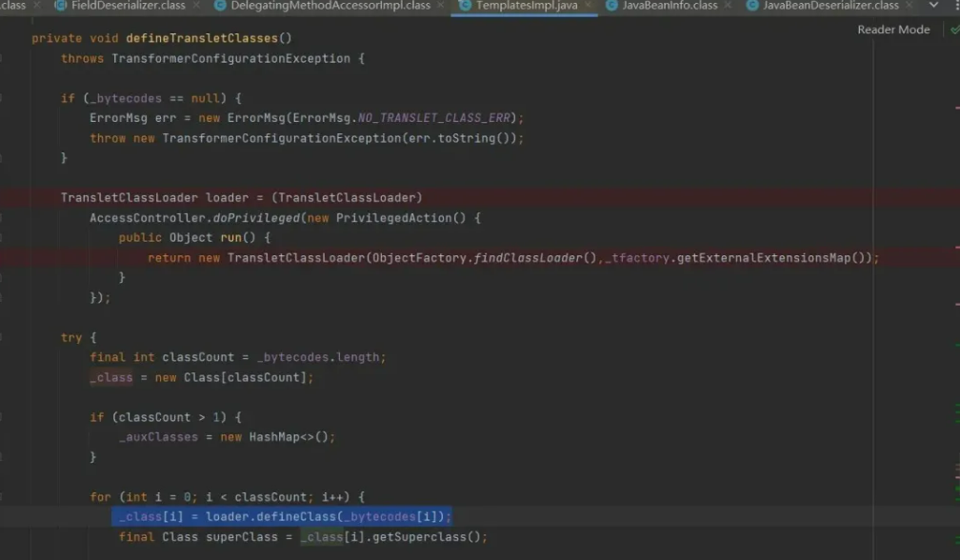This screenshot has height=560, width=960.
Task: Click the _class field in the Class array assignment
Action: coord(110,377)
